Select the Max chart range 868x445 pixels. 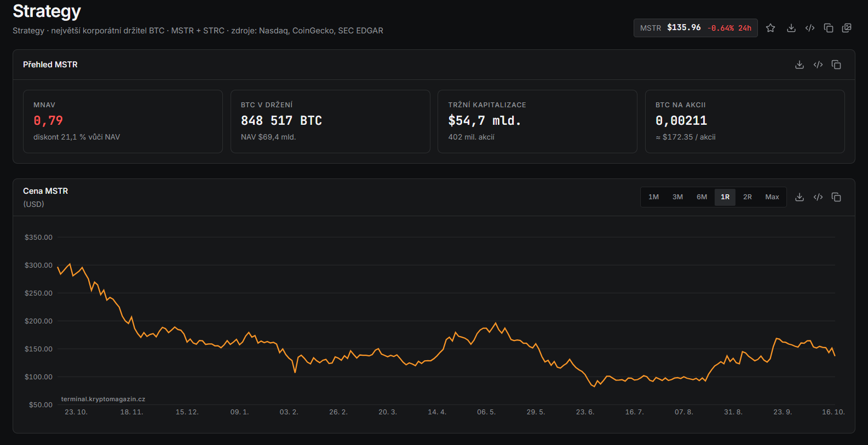tap(772, 197)
